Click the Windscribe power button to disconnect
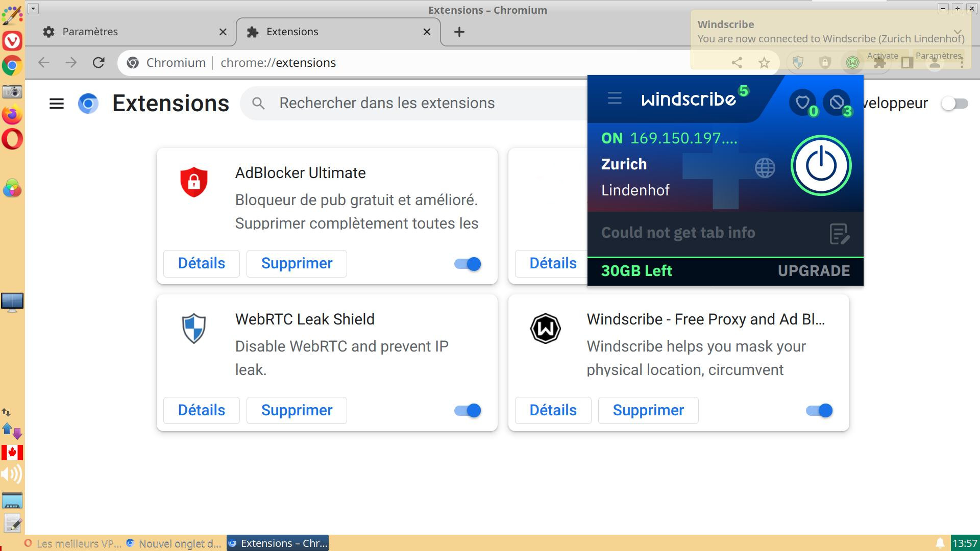Screen dimensions: 980x551 pyautogui.click(x=821, y=165)
